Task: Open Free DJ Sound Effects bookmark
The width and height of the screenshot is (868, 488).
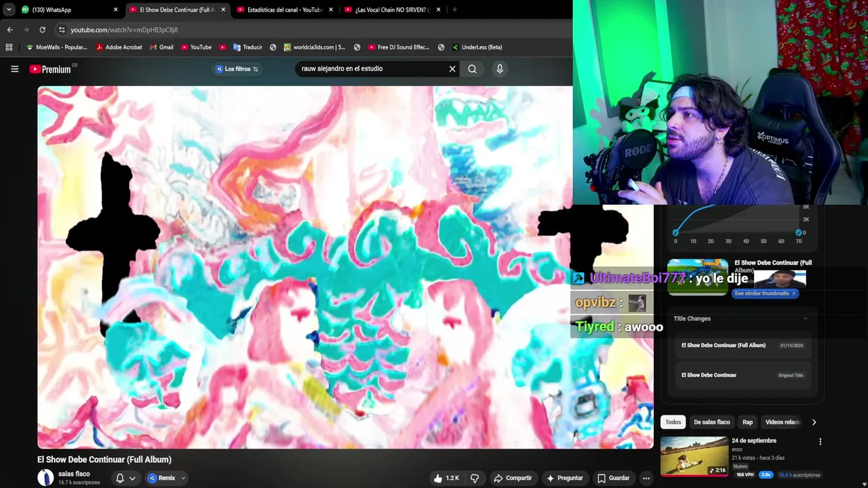Action: click(399, 47)
